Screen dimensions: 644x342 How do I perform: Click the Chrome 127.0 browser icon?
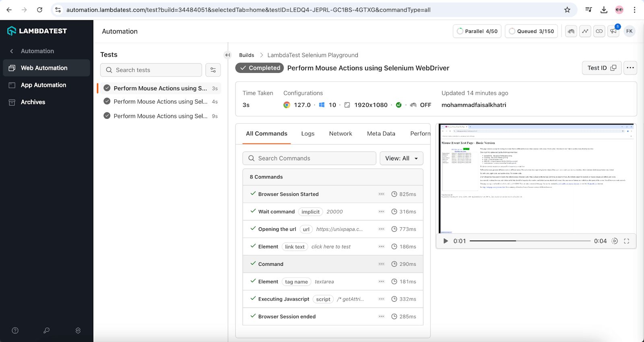click(x=287, y=105)
